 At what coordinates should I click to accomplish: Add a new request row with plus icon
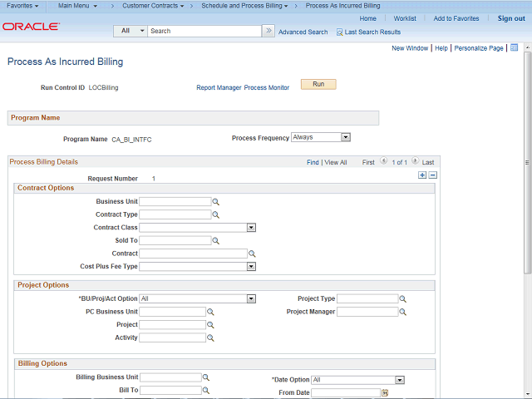pyautogui.click(x=422, y=175)
